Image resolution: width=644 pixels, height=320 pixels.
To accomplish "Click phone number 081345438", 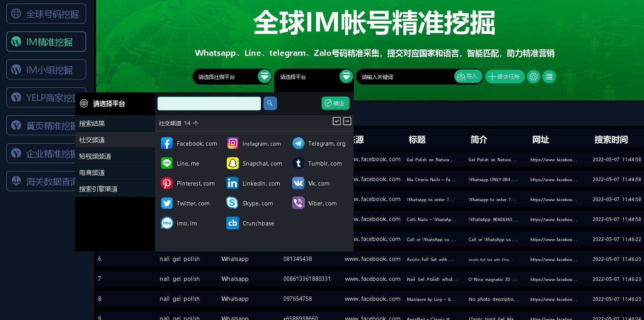I will (298, 259).
